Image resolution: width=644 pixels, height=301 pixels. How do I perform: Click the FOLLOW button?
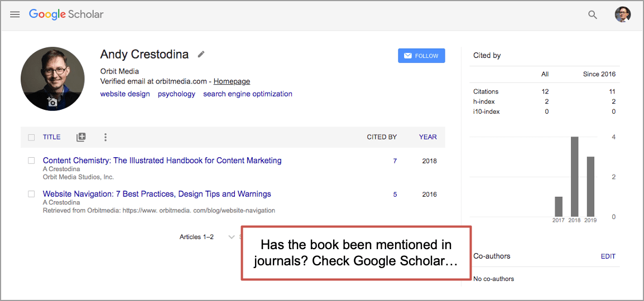[421, 56]
